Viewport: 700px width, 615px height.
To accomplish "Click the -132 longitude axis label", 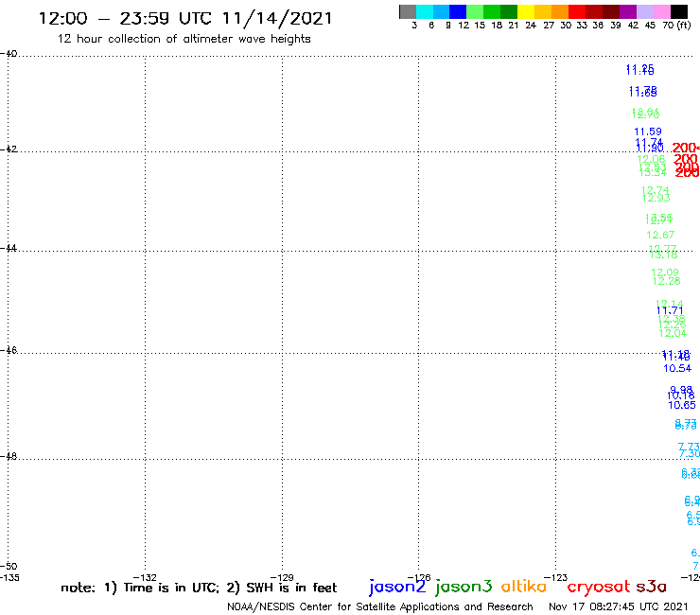I will click(145, 577).
